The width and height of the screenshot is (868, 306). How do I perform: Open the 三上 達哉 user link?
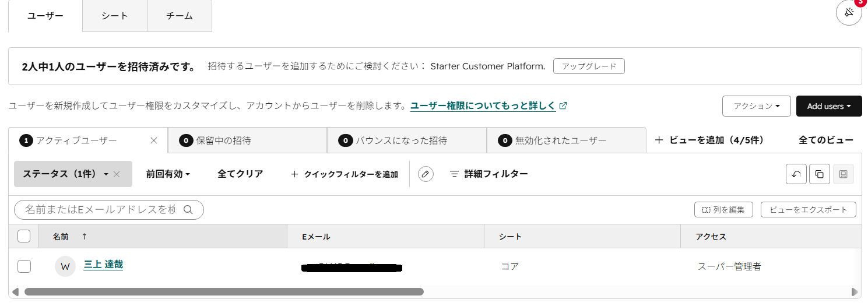point(103,265)
